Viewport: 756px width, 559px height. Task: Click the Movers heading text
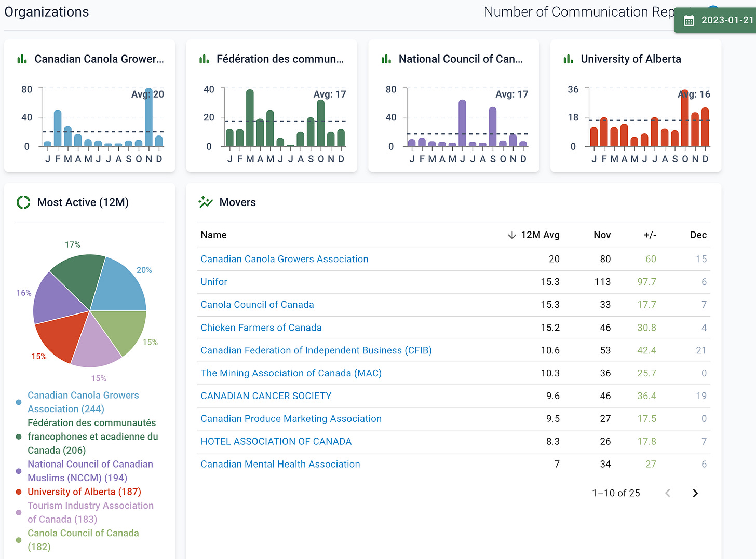click(238, 202)
